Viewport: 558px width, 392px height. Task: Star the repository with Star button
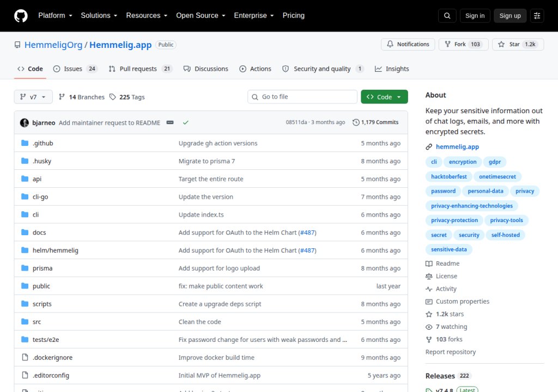click(x=518, y=45)
